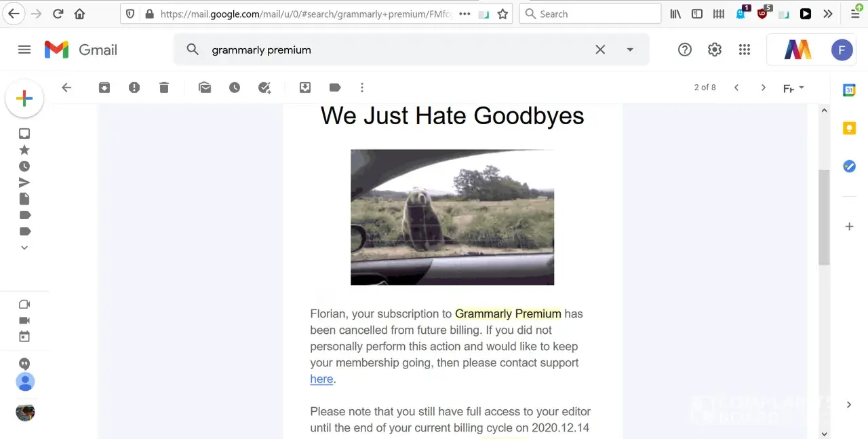Show search options dropdown arrow
Viewport: 868px width, 439px height.
[630, 50]
